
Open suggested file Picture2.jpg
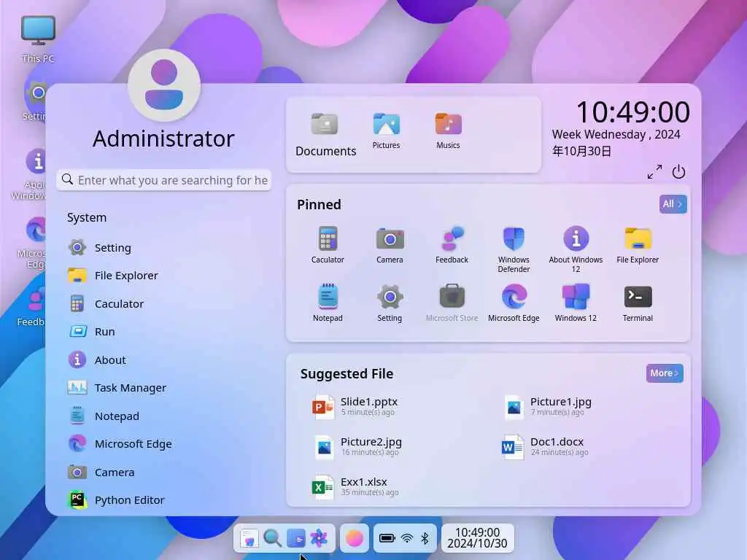(x=357, y=447)
